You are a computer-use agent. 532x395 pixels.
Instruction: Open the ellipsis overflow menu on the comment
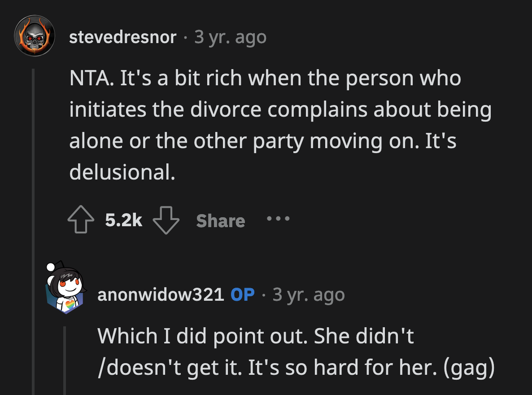[x=277, y=219]
